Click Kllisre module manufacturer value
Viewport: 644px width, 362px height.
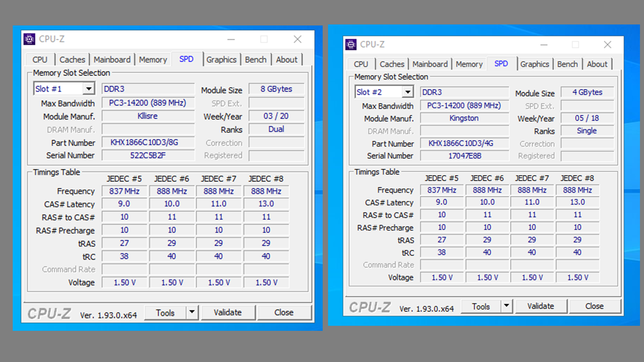click(x=148, y=116)
